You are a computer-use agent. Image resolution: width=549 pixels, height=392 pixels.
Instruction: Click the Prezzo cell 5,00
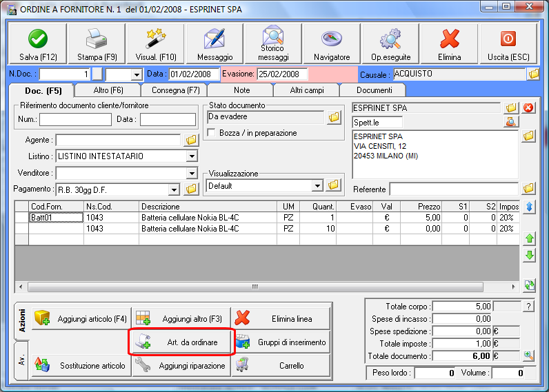pos(421,218)
